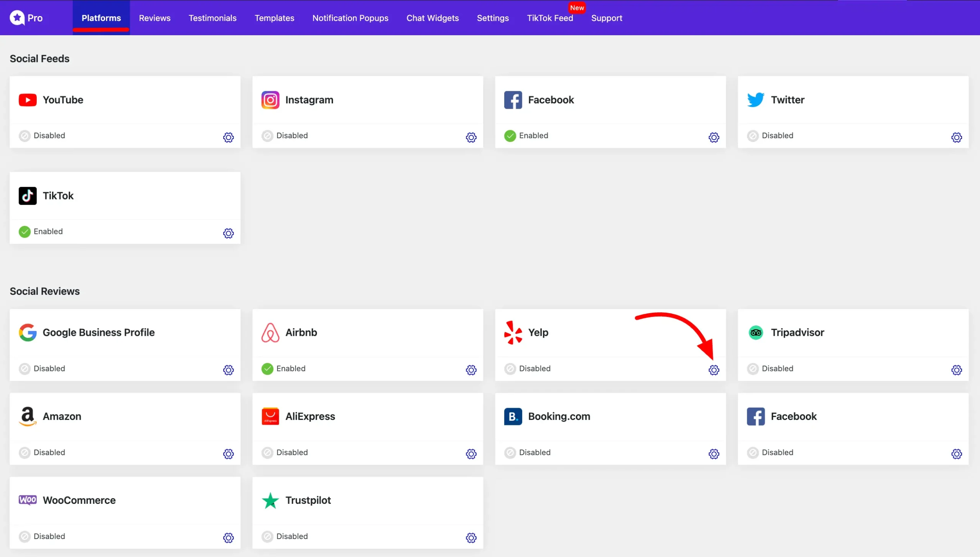The width and height of the screenshot is (980, 557).
Task: Open the Support tab
Action: pyautogui.click(x=606, y=18)
